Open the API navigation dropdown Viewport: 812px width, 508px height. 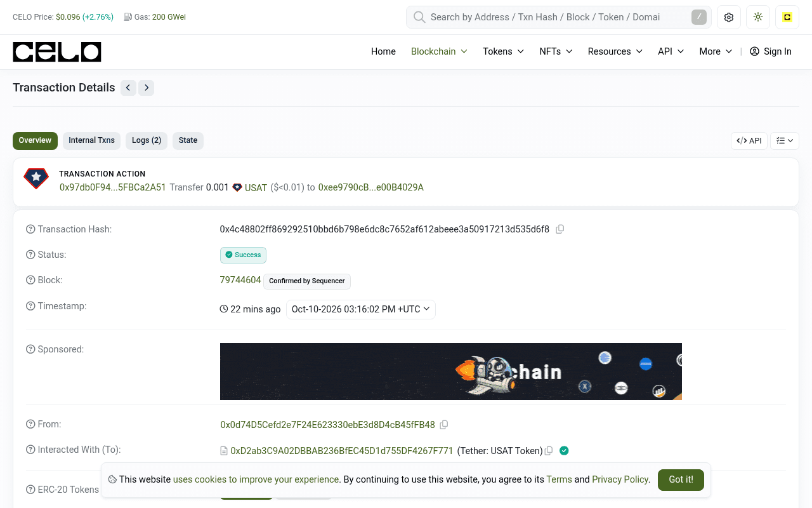pyautogui.click(x=671, y=51)
